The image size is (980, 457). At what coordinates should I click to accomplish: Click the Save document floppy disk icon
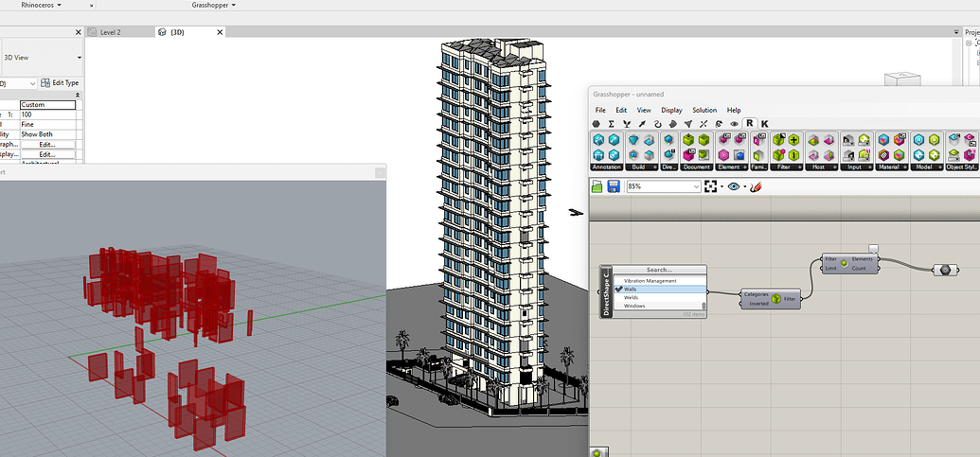pos(614,186)
